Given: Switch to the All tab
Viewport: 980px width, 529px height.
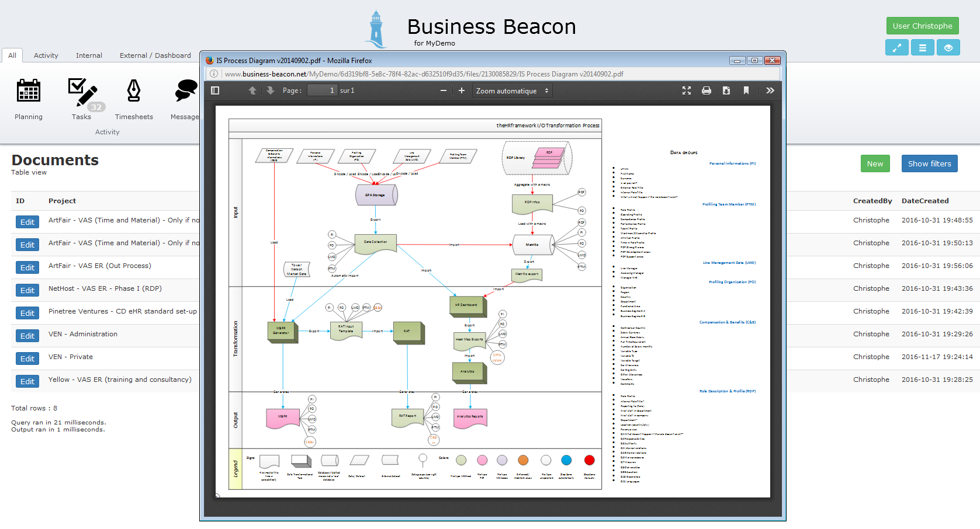Looking at the screenshot, I should 12,55.
